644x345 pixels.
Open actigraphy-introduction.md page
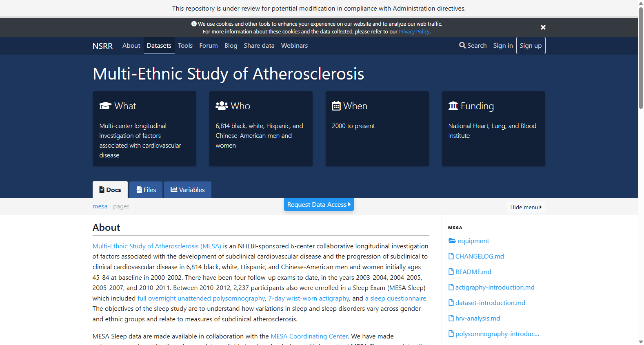[x=495, y=287]
